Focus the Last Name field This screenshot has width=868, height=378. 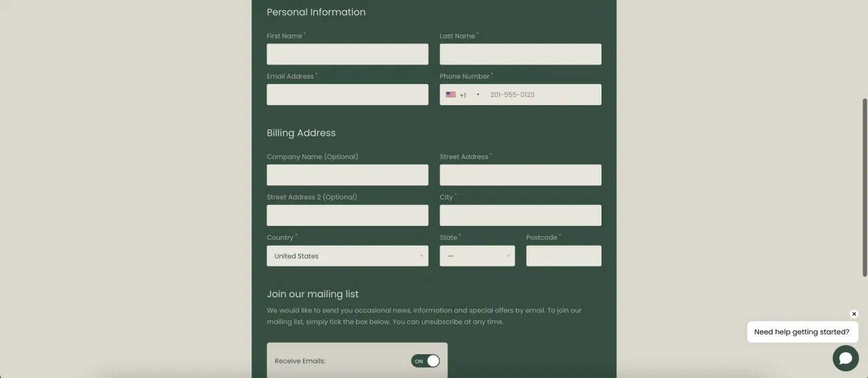coord(520,54)
